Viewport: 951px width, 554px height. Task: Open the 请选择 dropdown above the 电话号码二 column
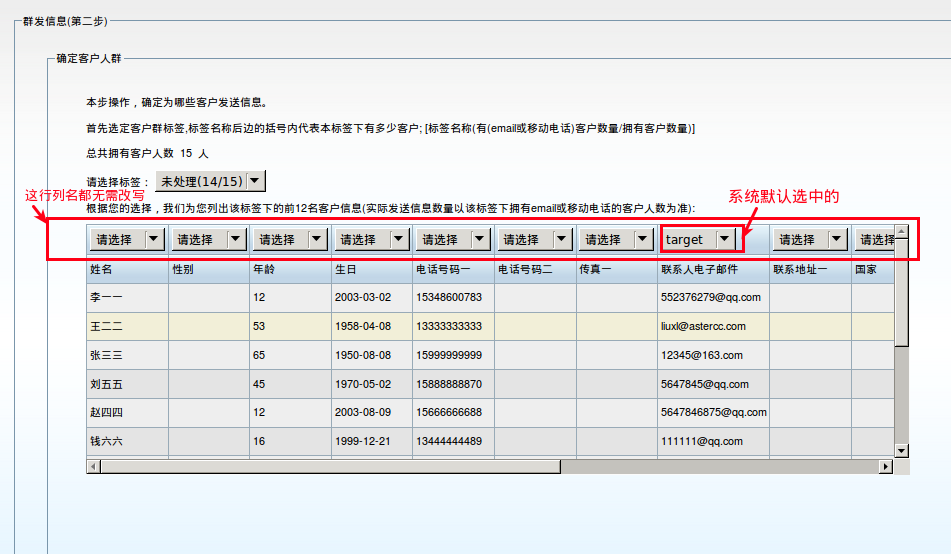coord(536,240)
